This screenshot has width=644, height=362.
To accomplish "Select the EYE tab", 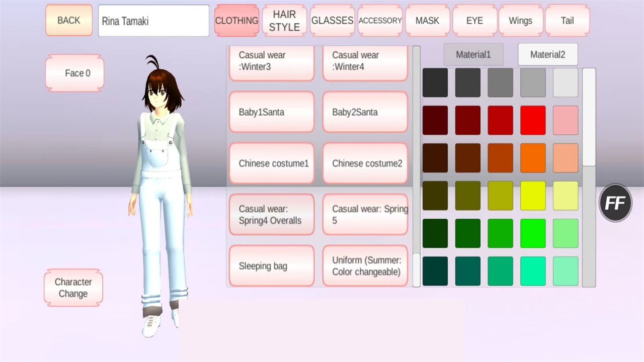I will pyautogui.click(x=474, y=21).
